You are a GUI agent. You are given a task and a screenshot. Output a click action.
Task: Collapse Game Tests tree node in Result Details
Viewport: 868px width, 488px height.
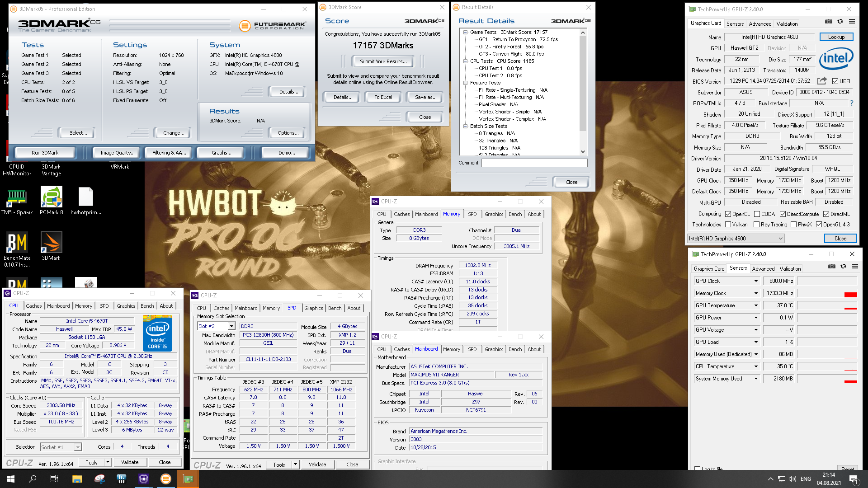tap(465, 32)
